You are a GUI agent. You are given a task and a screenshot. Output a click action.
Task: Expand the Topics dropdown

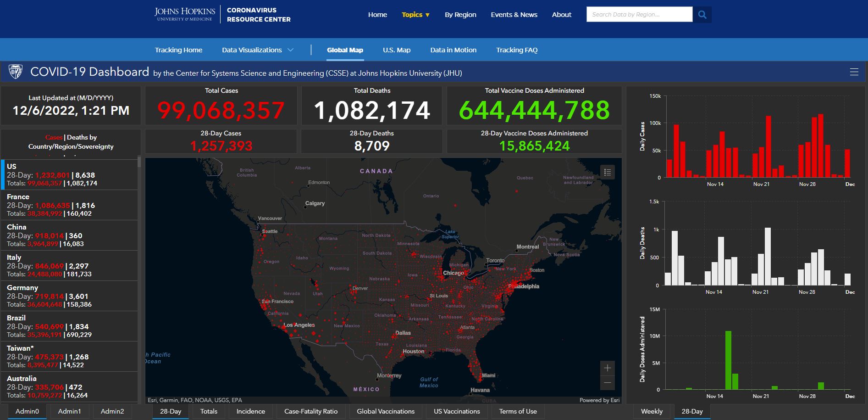tap(415, 15)
